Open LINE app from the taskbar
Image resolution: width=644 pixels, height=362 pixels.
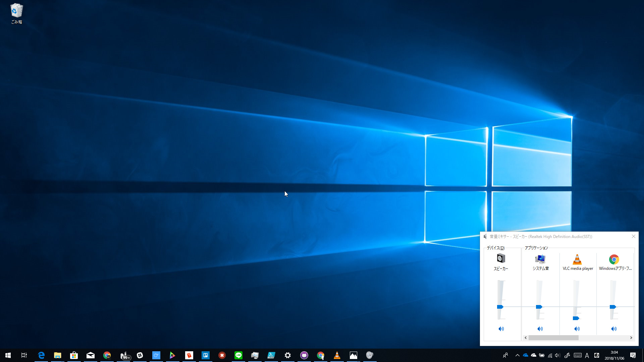238,355
